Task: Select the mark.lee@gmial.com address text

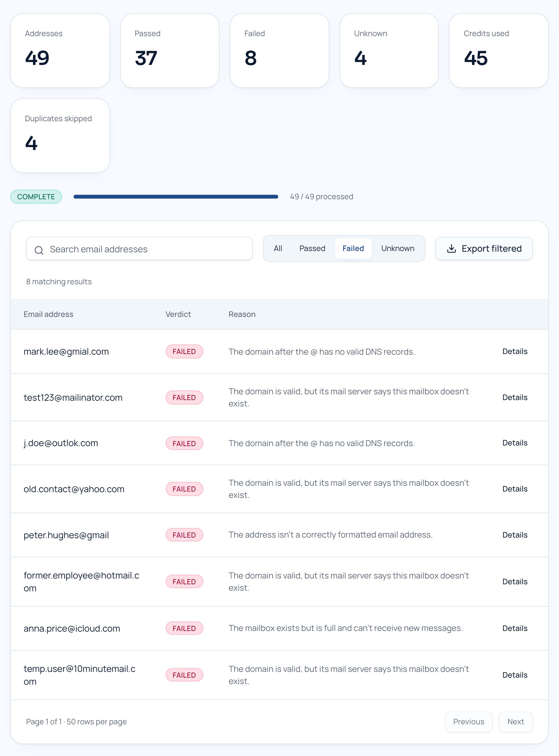Action: [x=66, y=351]
